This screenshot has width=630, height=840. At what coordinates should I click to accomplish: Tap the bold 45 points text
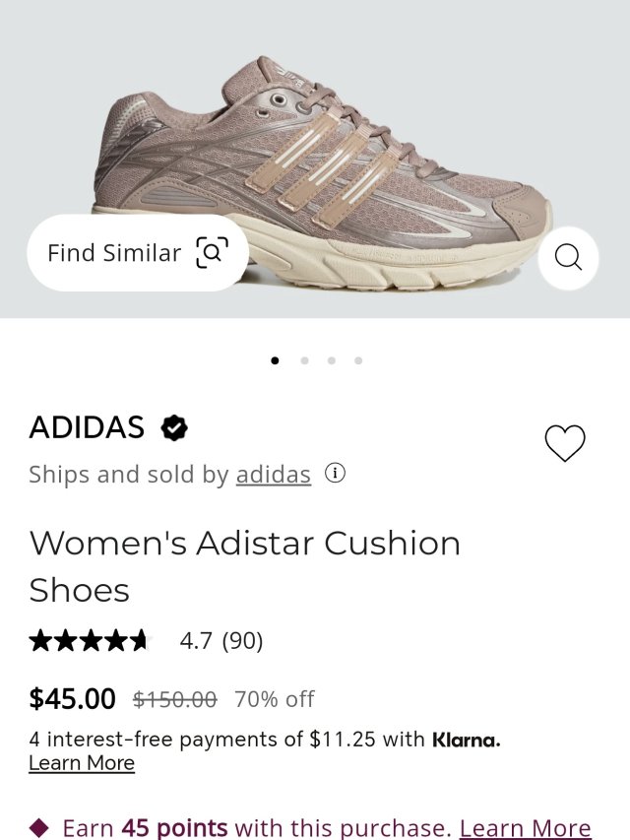(174, 828)
